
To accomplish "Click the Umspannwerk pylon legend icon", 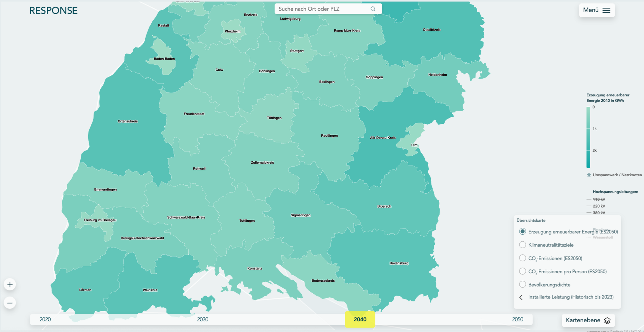I will click(589, 175).
